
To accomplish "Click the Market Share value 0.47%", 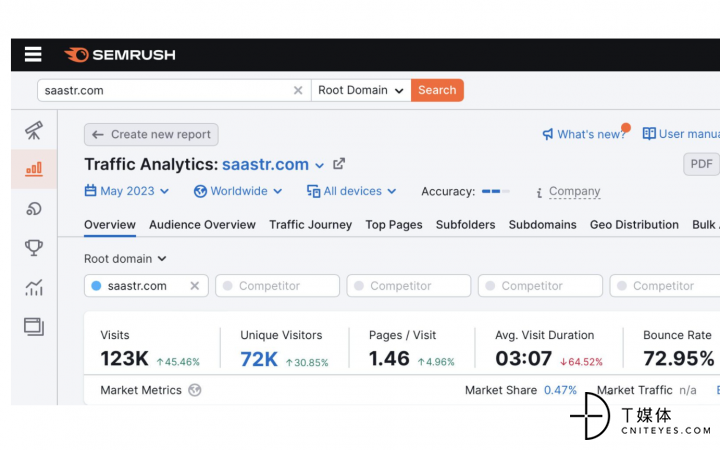I will (x=560, y=390).
